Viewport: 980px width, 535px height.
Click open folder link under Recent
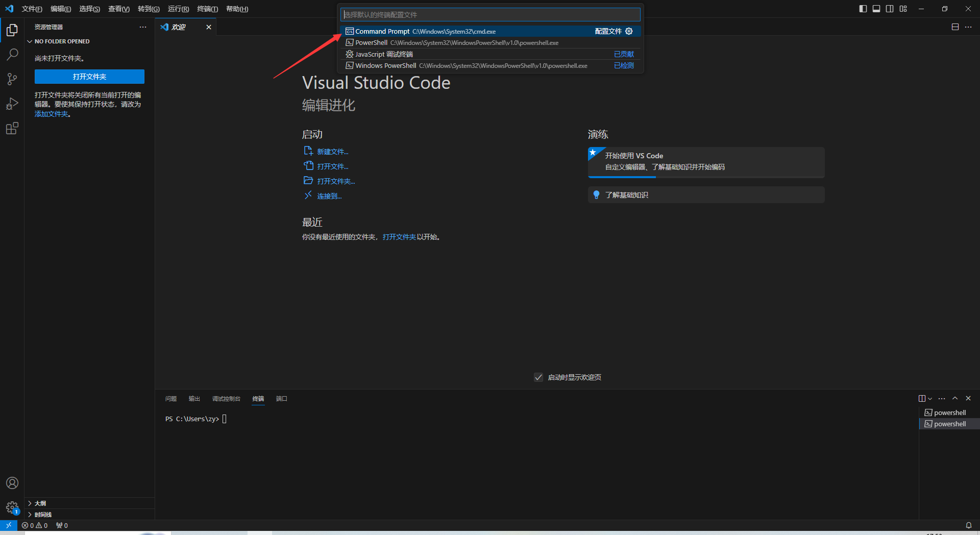pos(399,237)
